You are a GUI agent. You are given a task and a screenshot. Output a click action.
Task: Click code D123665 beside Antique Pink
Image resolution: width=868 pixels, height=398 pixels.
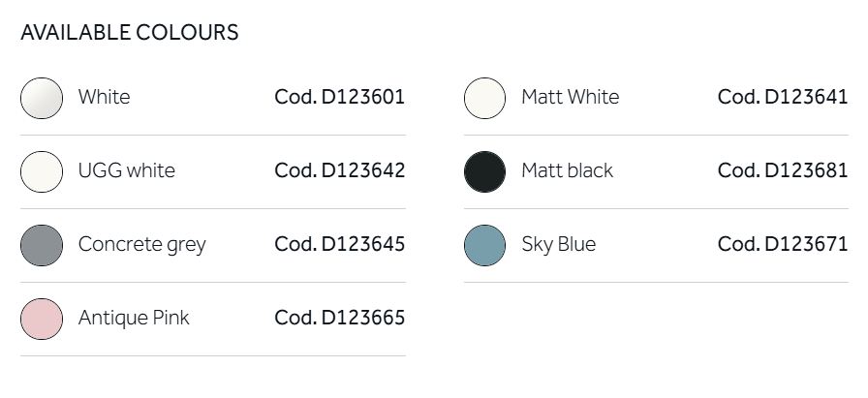[x=339, y=318]
